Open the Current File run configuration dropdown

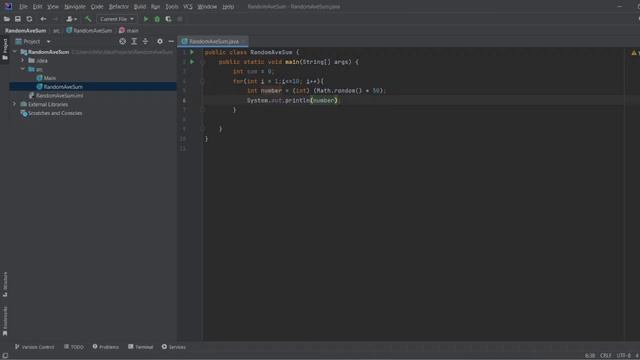coord(117,19)
